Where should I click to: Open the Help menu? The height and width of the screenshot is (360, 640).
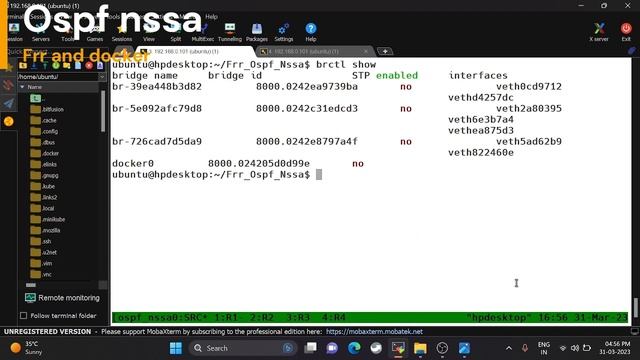pos(211,17)
